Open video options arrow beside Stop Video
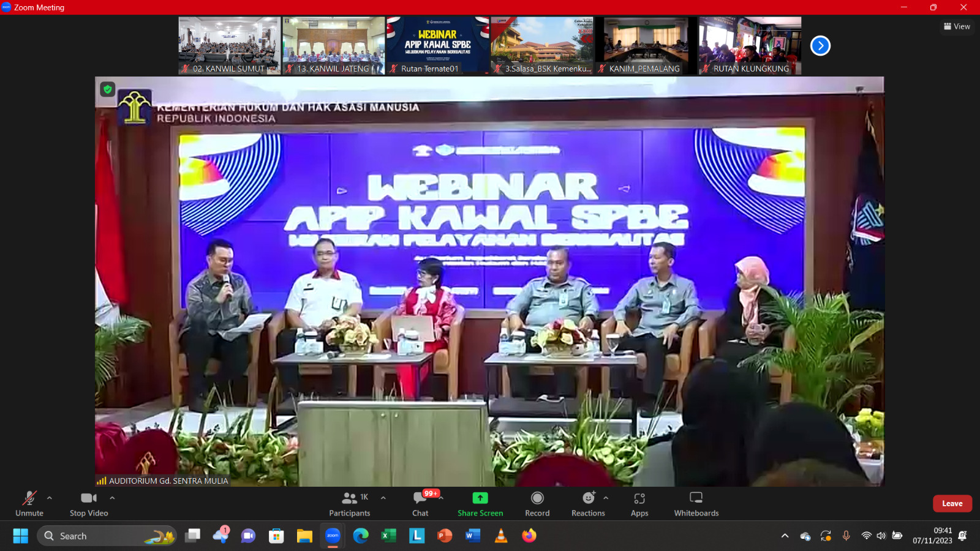This screenshot has width=980, height=551. click(x=112, y=498)
